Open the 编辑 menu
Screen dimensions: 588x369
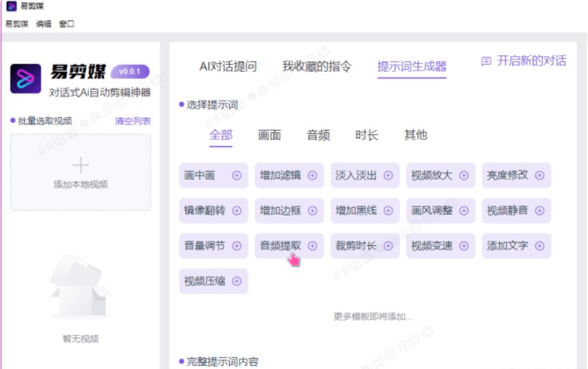click(44, 24)
